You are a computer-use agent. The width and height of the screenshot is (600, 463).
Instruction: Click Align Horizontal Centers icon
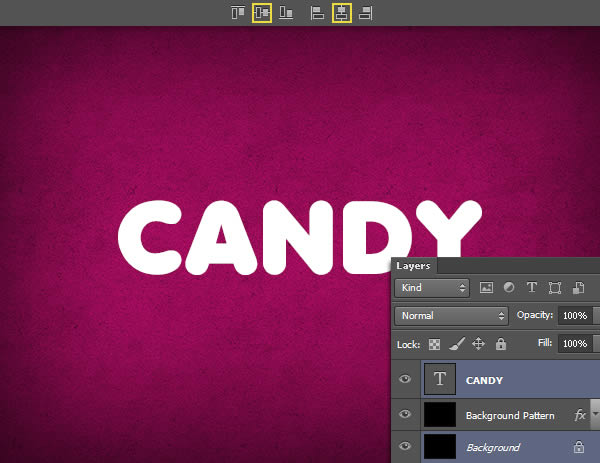click(341, 13)
